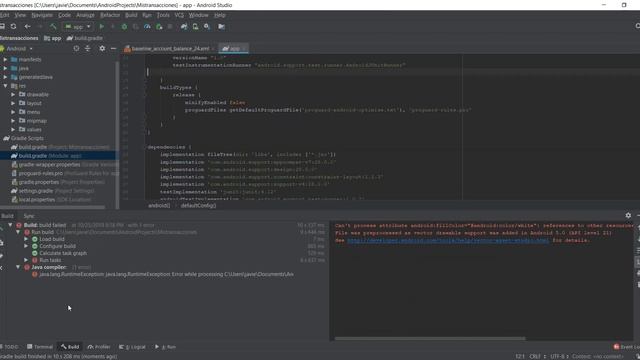Select the Sync tab in Build panel

[29, 216]
